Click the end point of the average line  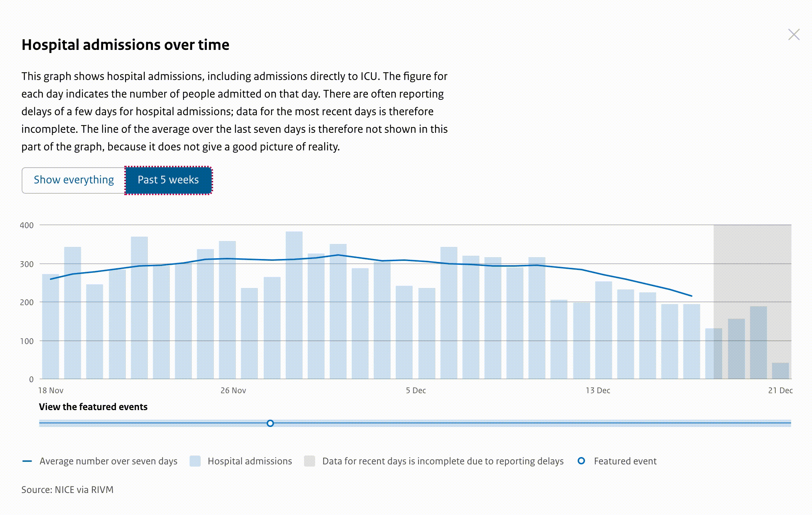coord(691,296)
